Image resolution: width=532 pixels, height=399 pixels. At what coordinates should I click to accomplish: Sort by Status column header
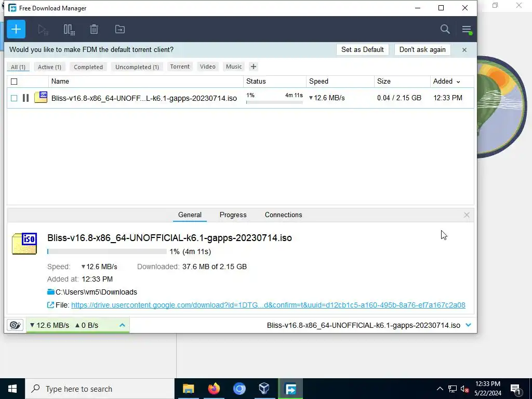[275, 82]
